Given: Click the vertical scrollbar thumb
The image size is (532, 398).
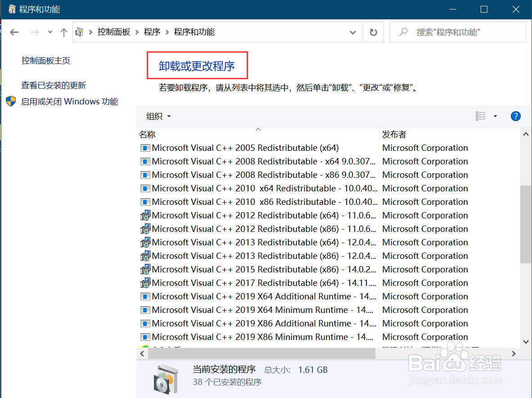Looking at the screenshot, I should click(x=526, y=224).
